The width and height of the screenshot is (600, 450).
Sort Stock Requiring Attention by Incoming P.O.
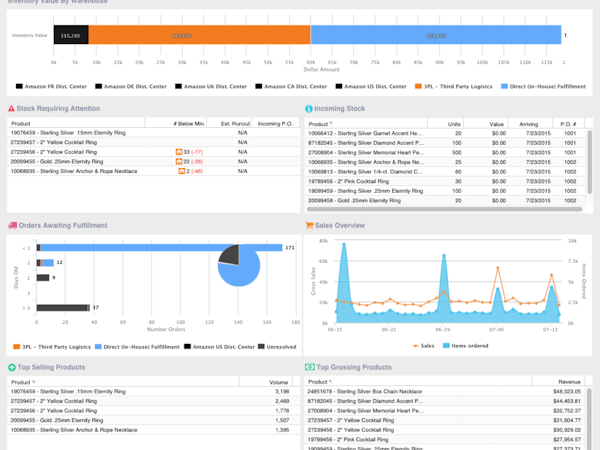275,124
